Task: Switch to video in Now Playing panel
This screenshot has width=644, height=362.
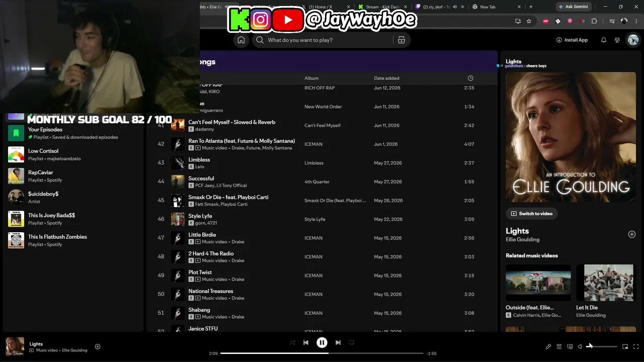Action: 531,214
